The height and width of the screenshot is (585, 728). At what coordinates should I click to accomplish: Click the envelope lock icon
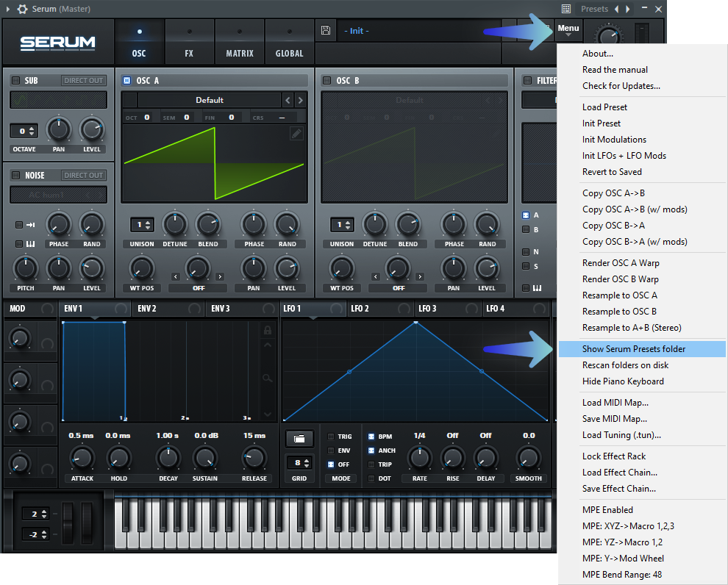click(268, 330)
